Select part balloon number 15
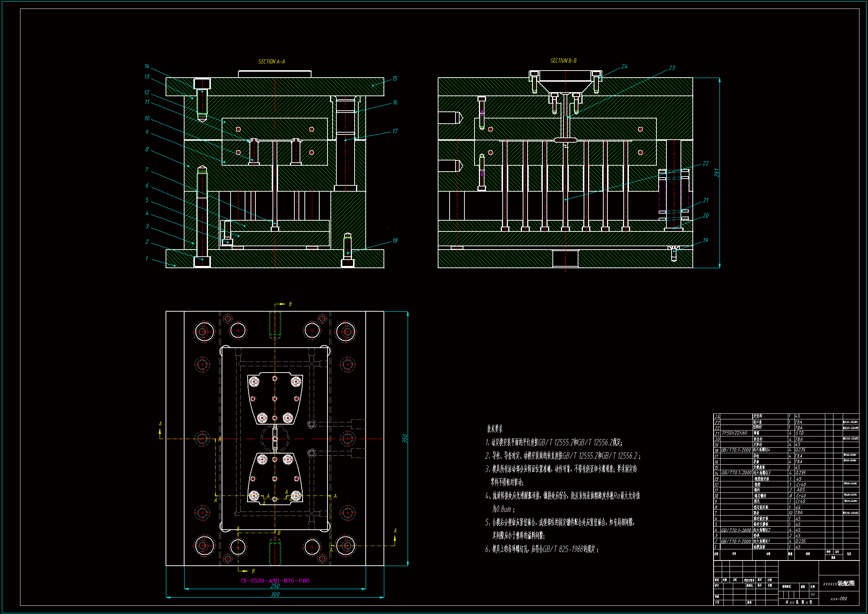868x614 pixels. 395,79
